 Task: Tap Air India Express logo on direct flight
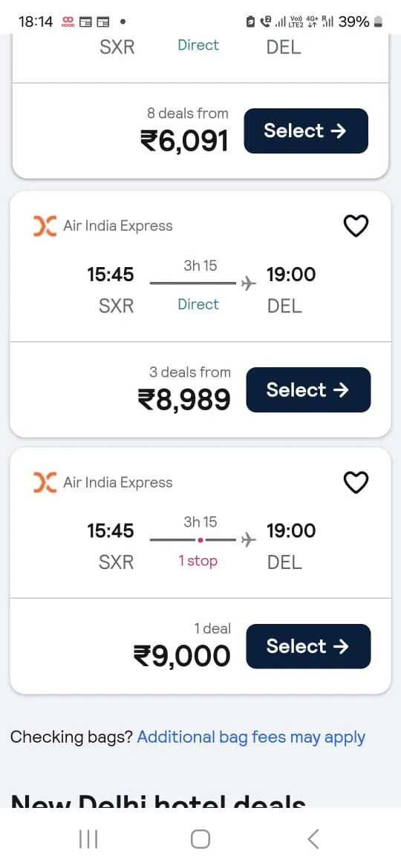point(45,226)
